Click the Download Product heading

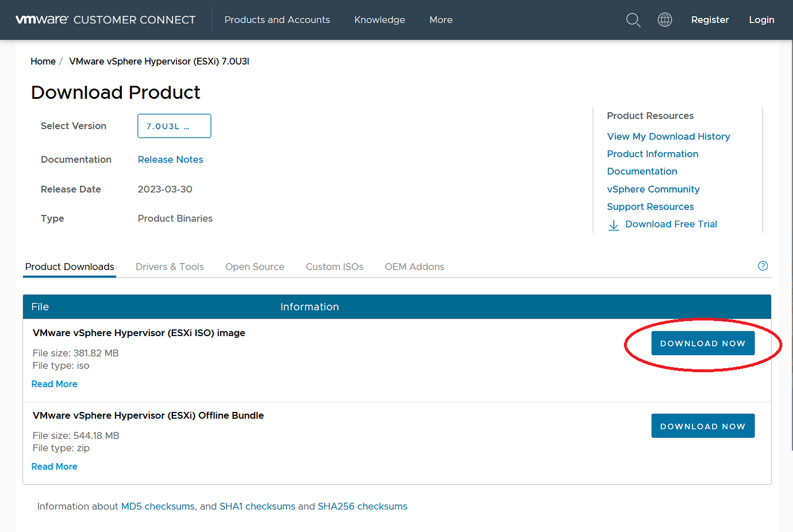tap(116, 92)
